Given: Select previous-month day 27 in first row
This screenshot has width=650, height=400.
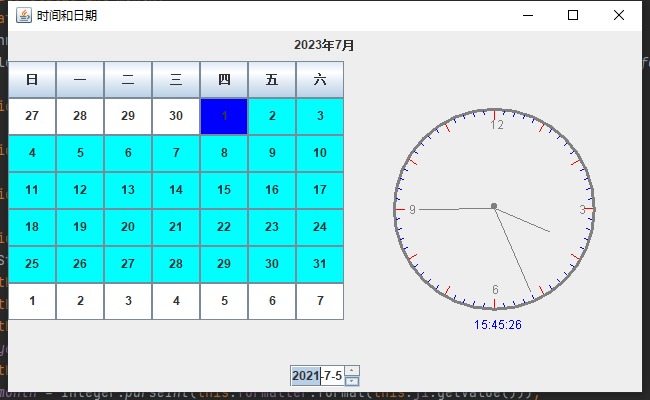Looking at the screenshot, I should click(32, 116).
